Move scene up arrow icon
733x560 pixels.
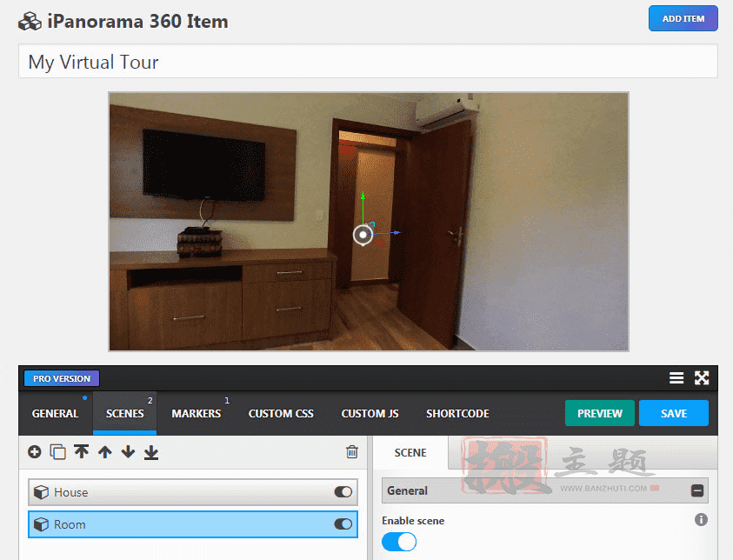click(105, 452)
